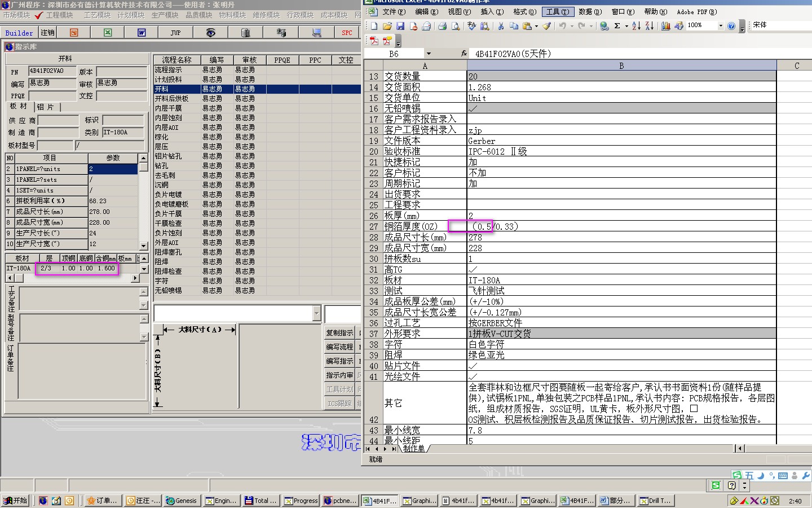The width and height of the screenshot is (812, 508).
Task: Click the Genesis taskbar button
Action: click(x=182, y=500)
